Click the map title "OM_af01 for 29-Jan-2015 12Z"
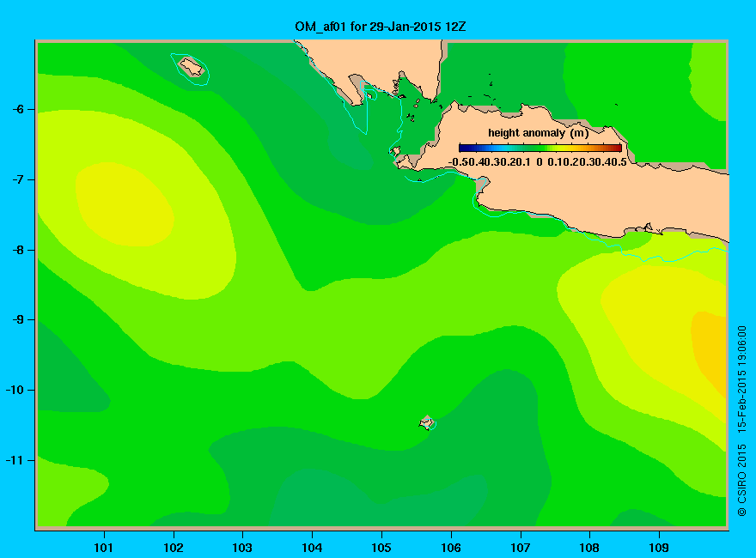Viewport: 756px width, 558px height. (x=380, y=27)
